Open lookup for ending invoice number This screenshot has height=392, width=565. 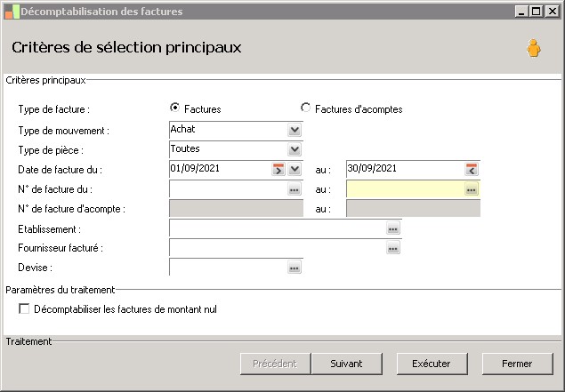pos(472,189)
